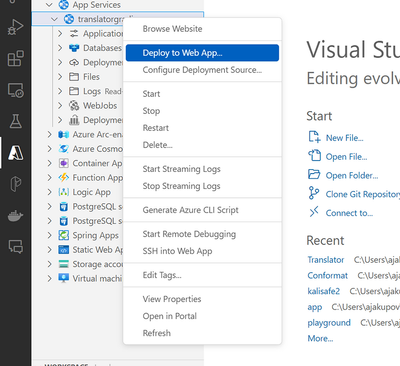
Task: Click the icon below the Azure icon
Action: [15, 184]
